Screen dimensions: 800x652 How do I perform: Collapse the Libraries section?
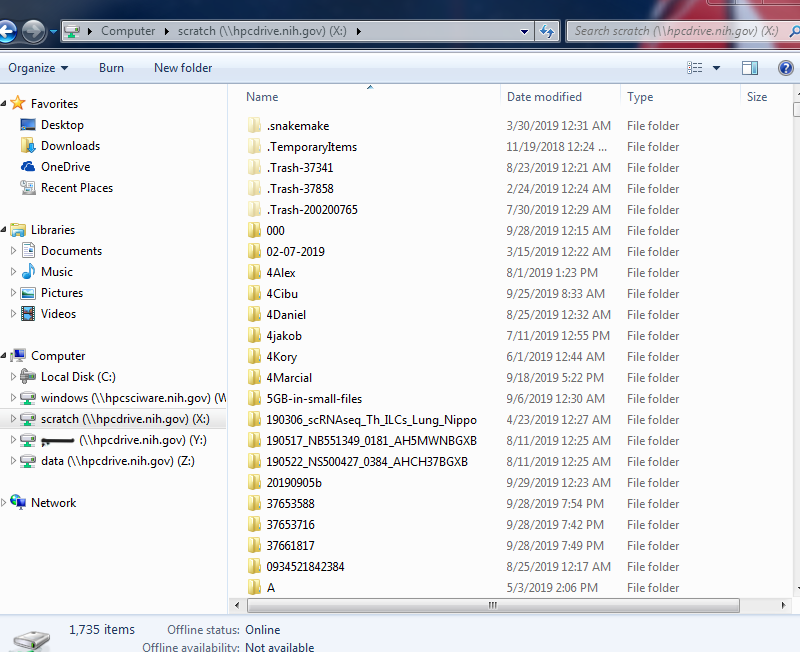coord(5,230)
